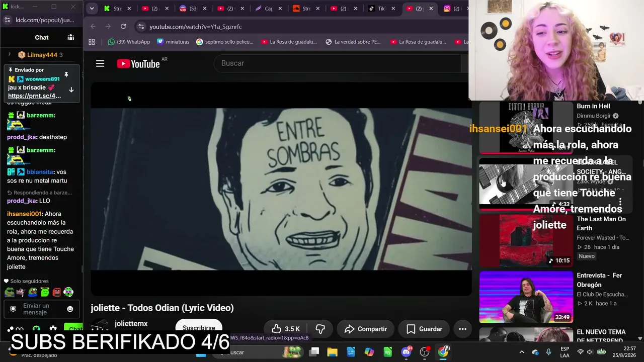
Task: Reload the YouTube page
Action: coord(123,26)
